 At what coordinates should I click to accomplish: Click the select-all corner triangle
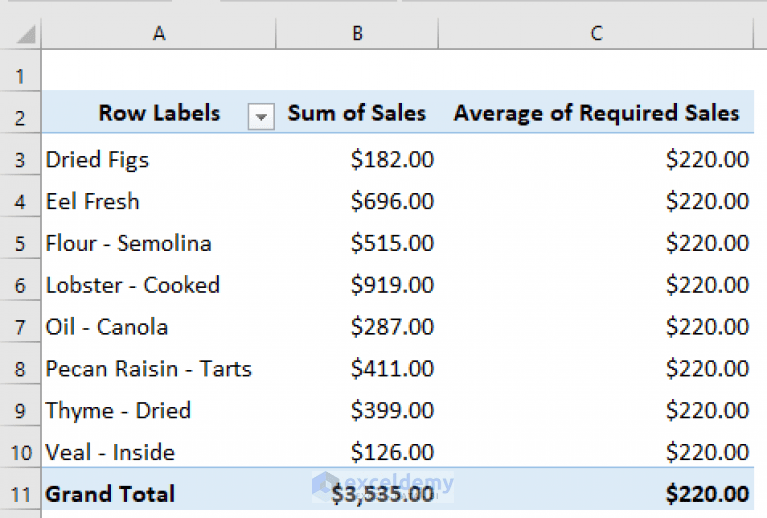pyautogui.click(x=25, y=34)
